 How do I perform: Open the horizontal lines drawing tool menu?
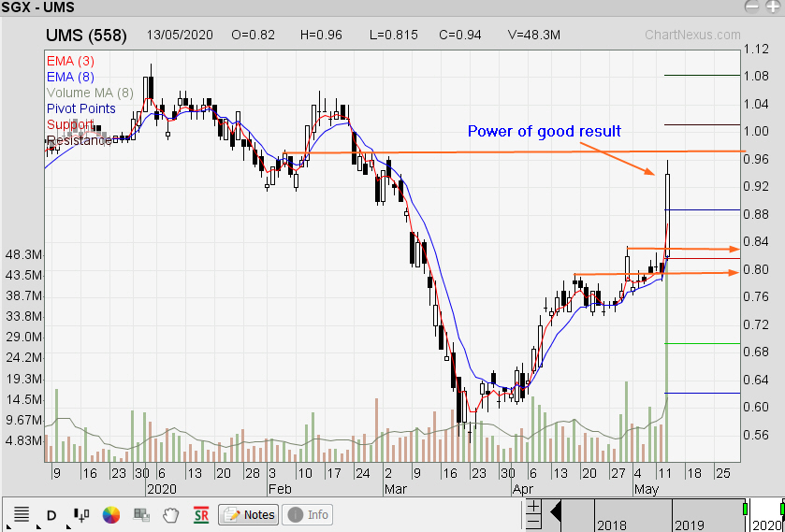click(22, 514)
